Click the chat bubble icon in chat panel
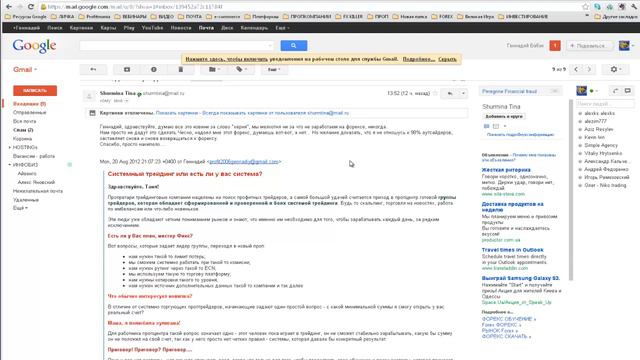 pos(628,91)
